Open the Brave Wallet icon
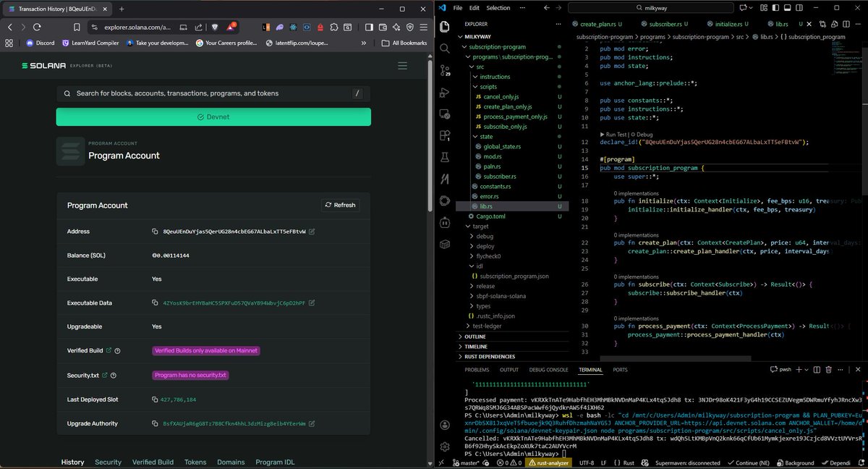 click(x=382, y=27)
